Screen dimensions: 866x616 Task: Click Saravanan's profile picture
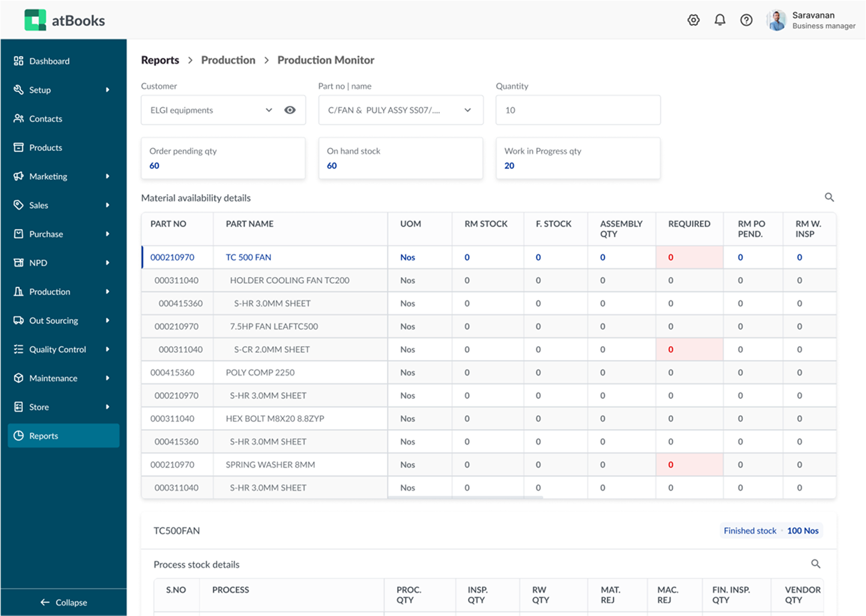click(x=777, y=20)
